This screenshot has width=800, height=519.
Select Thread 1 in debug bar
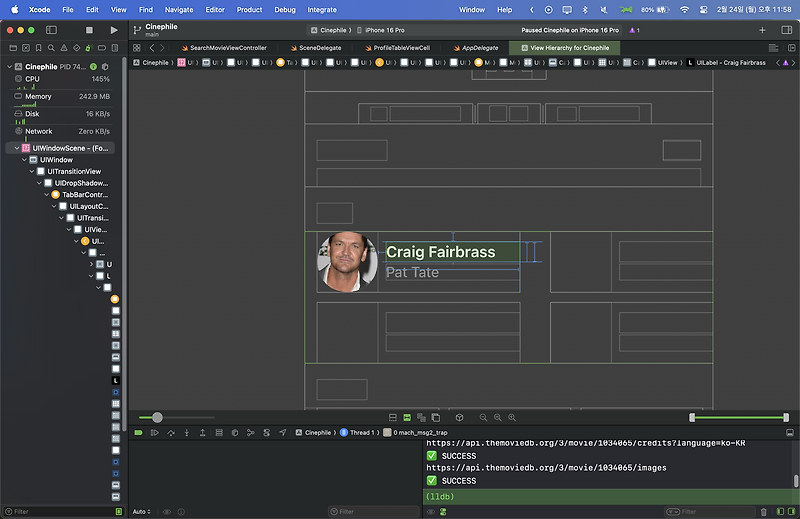(x=360, y=433)
